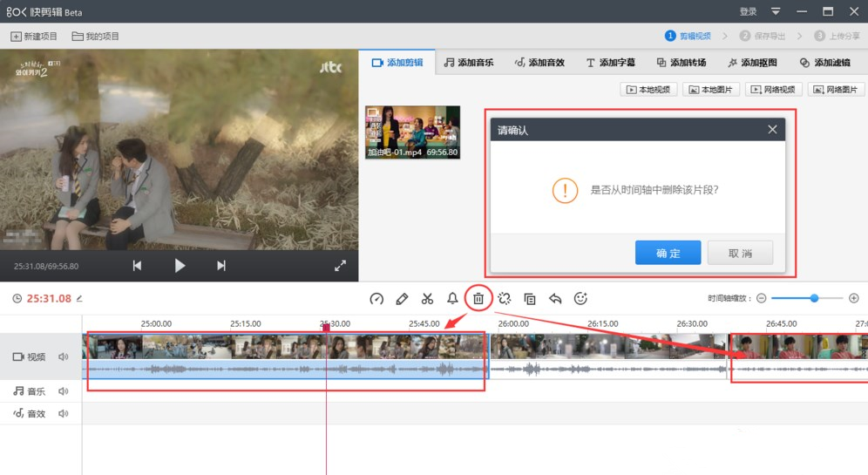This screenshot has height=475, width=868.
Task: Open the 添加字幕 subtitles tab
Action: tap(610, 63)
